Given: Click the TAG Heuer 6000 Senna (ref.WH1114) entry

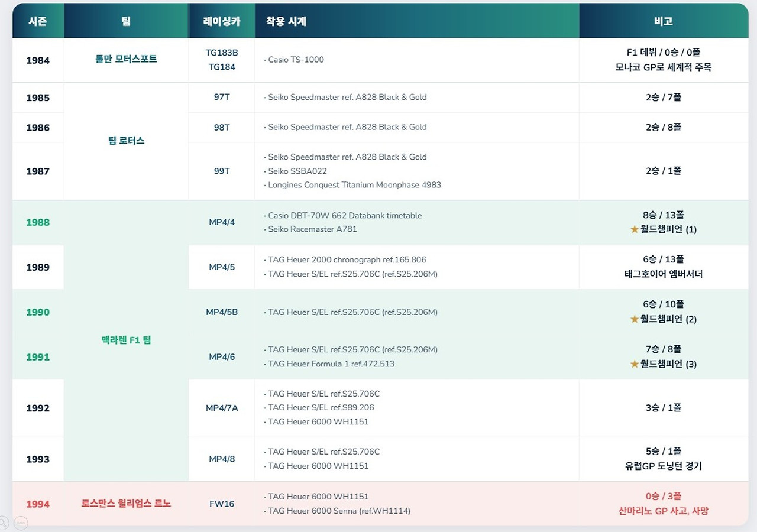Looking at the screenshot, I should coord(337,511).
